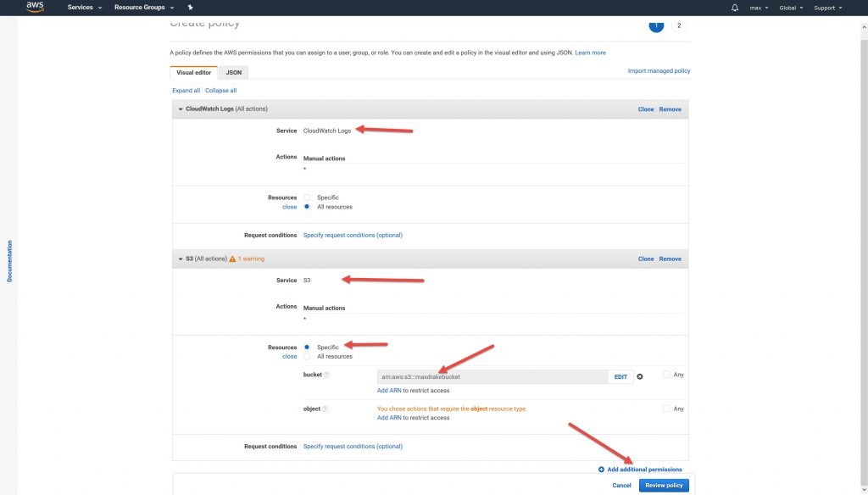Remove the maxdrakebucket ARN with X icon
The width and height of the screenshot is (868, 495).
tap(640, 376)
